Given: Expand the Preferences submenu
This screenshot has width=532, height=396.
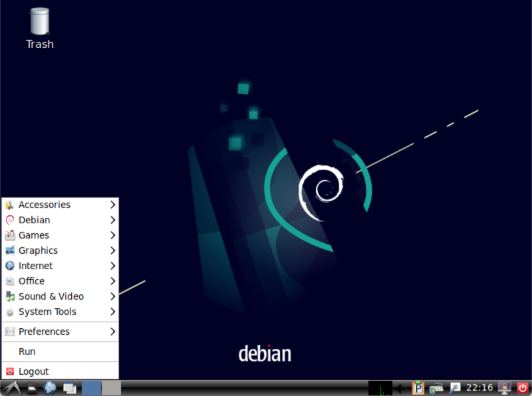Looking at the screenshot, I should 43,332.
